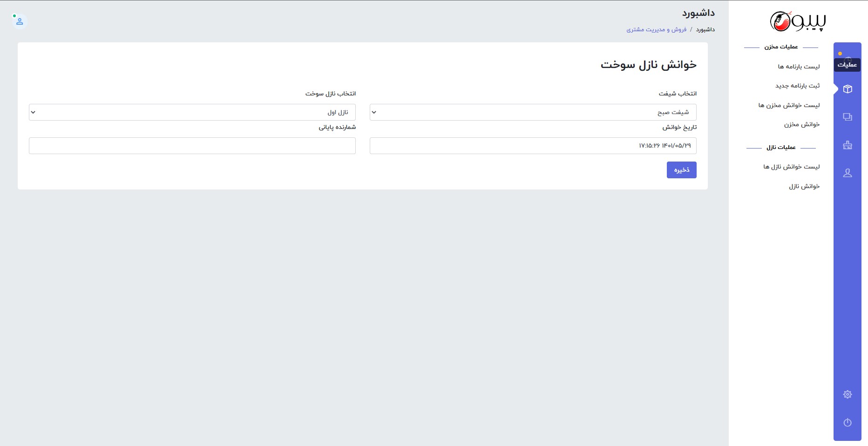Open the انتخاب نازل سوخت nozzle dropdown
The width and height of the screenshot is (868, 446).
[192, 112]
